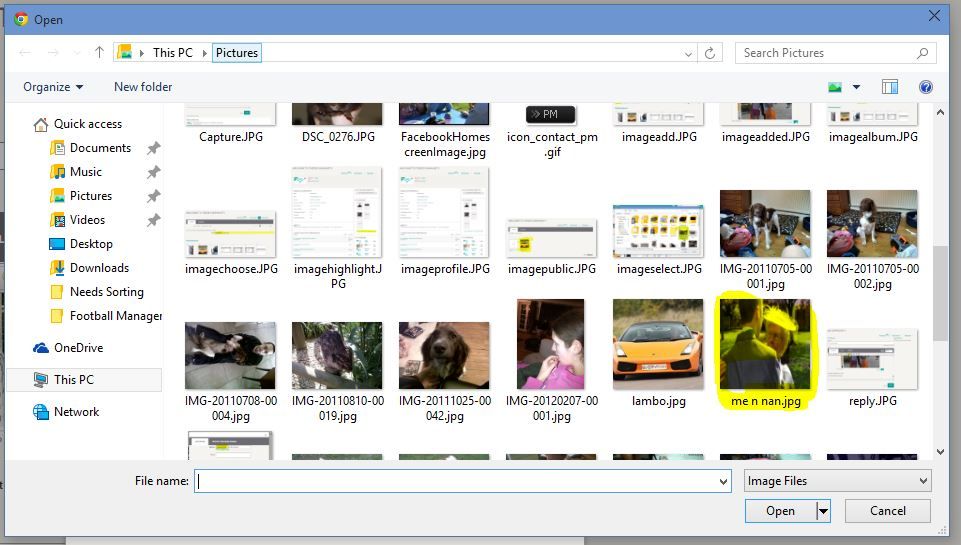The height and width of the screenshot is (545, 961).
Task: Expand the Organize dropdown menu
Action: (54, 87)
